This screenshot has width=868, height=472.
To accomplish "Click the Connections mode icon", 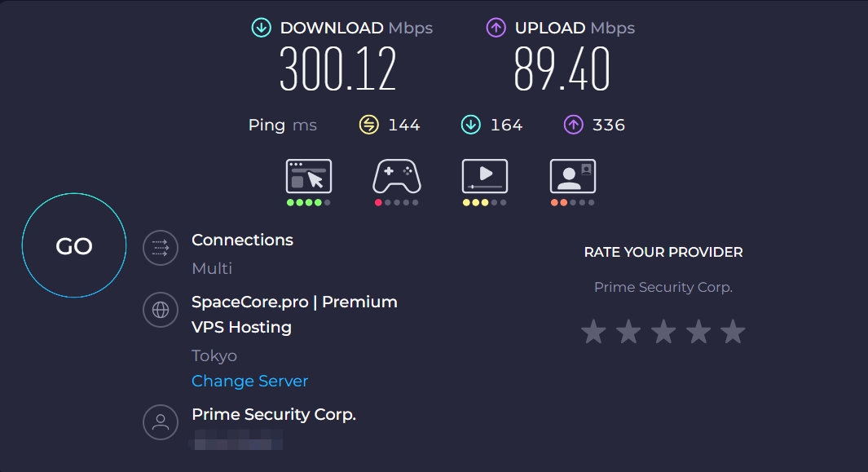I will click(161, 248).
